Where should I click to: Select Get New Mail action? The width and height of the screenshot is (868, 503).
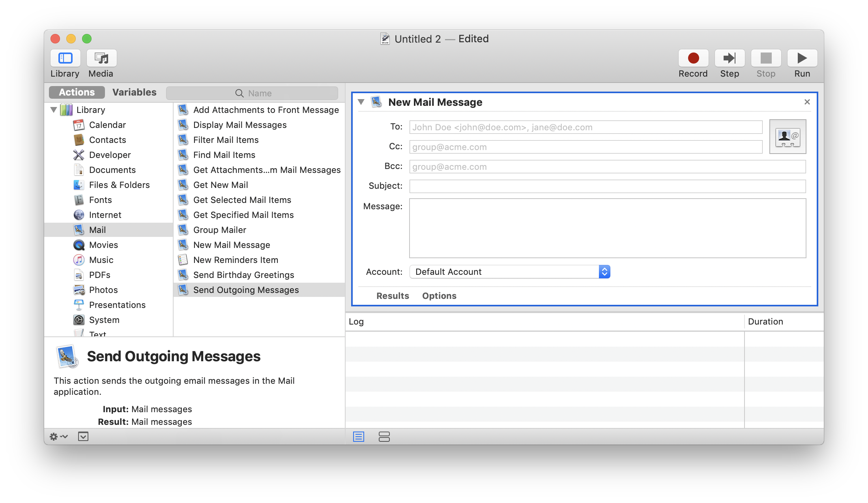[x=259, y=185]
